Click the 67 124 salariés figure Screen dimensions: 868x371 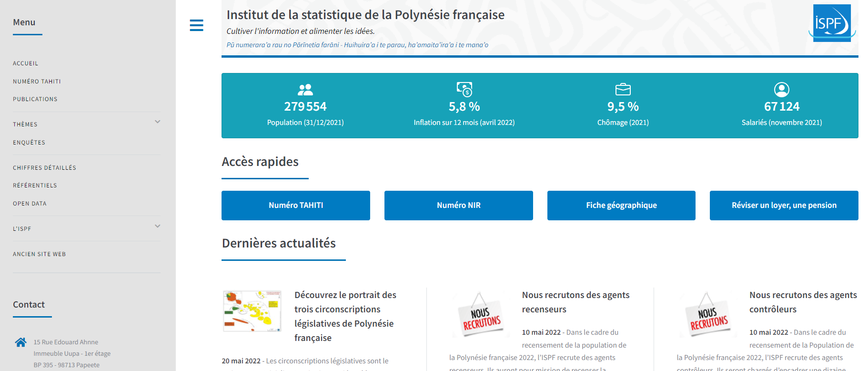782,106
